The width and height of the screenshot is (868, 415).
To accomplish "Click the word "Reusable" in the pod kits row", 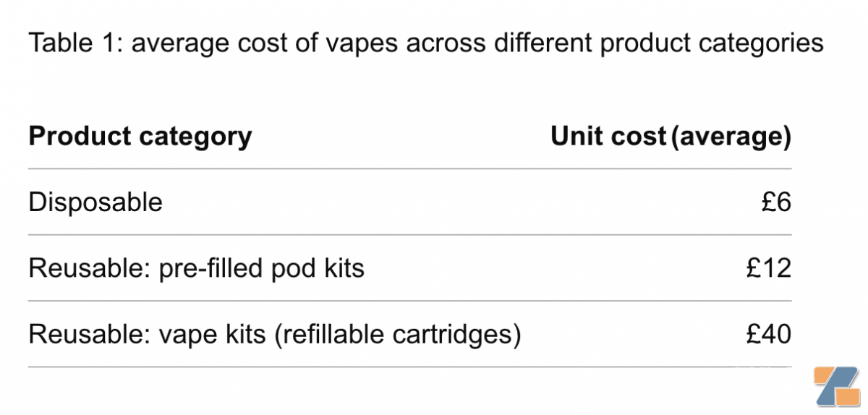I will [x=82, y=268].
